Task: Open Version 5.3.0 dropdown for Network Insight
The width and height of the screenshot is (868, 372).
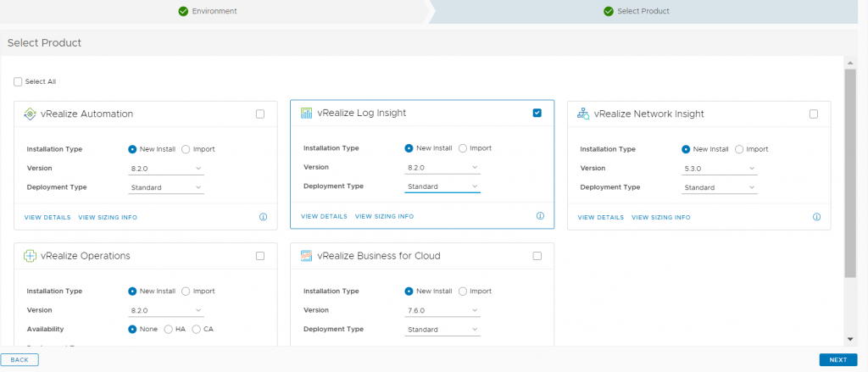Action: pos(720,169)
